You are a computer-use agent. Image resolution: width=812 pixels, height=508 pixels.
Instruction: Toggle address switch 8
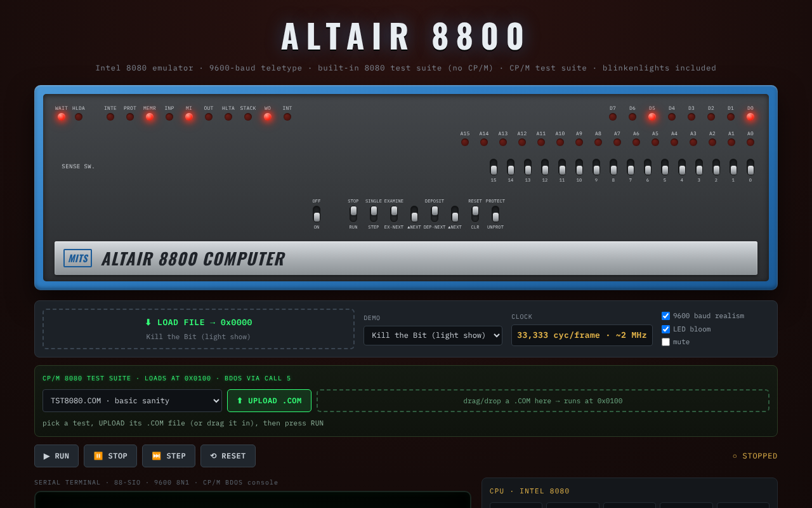(x=613, y=167)
